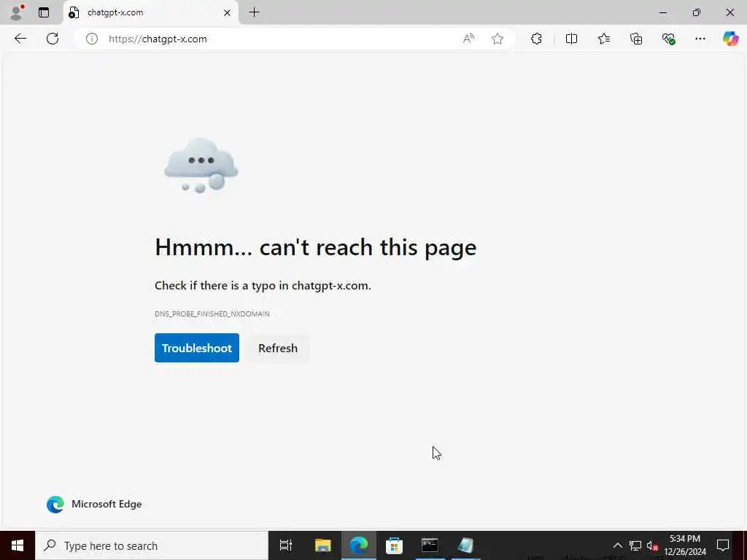Image resolution: width=747 pixels, height=560 pixels.
Task: Open the Copilot icon
Action: (x=730, y=39)
